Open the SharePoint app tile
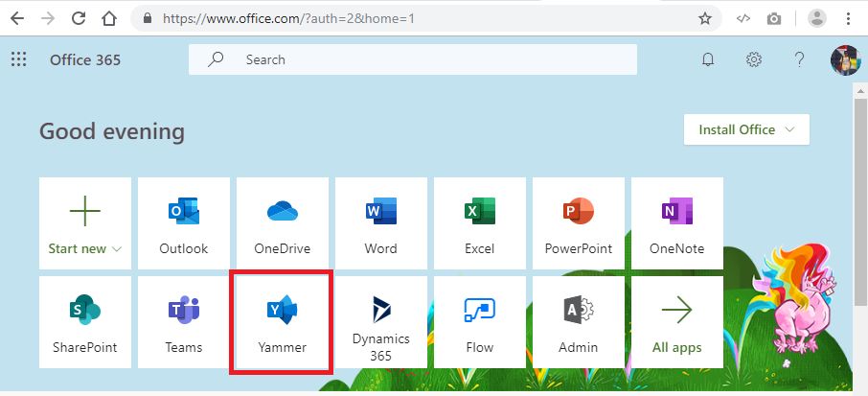Screen dimensions: 868x396 [85, 322]
